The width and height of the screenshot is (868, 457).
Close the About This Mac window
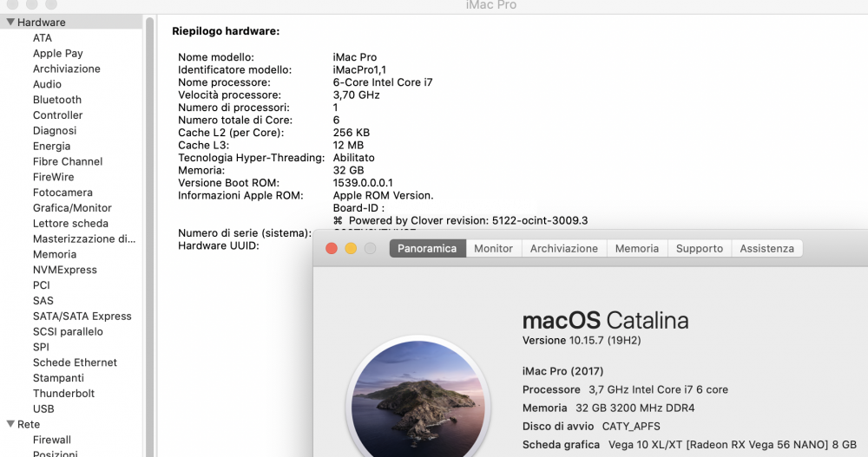[332, 248]
